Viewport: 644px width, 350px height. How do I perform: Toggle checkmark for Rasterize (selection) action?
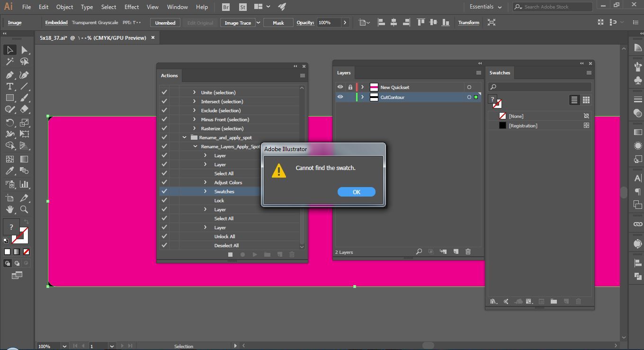[x=164, y=128]
